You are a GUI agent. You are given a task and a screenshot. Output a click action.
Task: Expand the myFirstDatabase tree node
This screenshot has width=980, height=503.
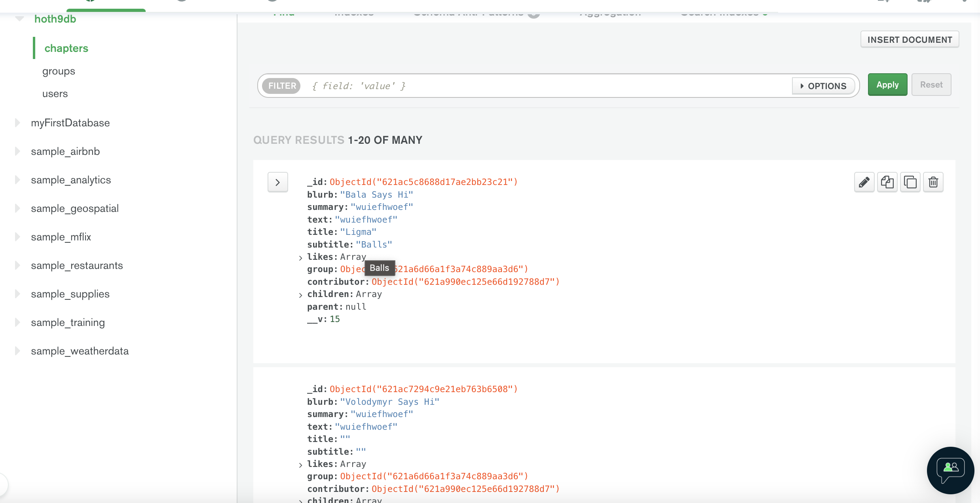pyautogui.click(x=17, y=123)
